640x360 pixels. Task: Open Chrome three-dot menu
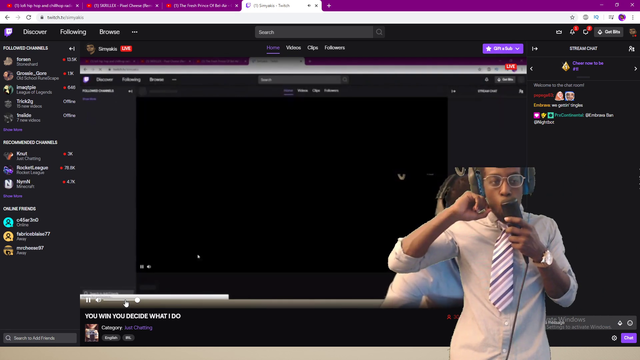633,18
